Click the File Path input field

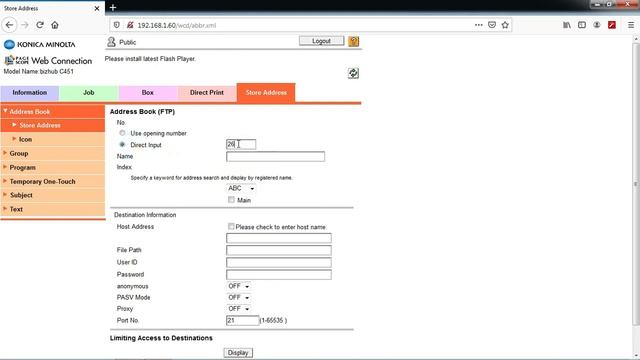pyautogui.click(x=279, y=250)
